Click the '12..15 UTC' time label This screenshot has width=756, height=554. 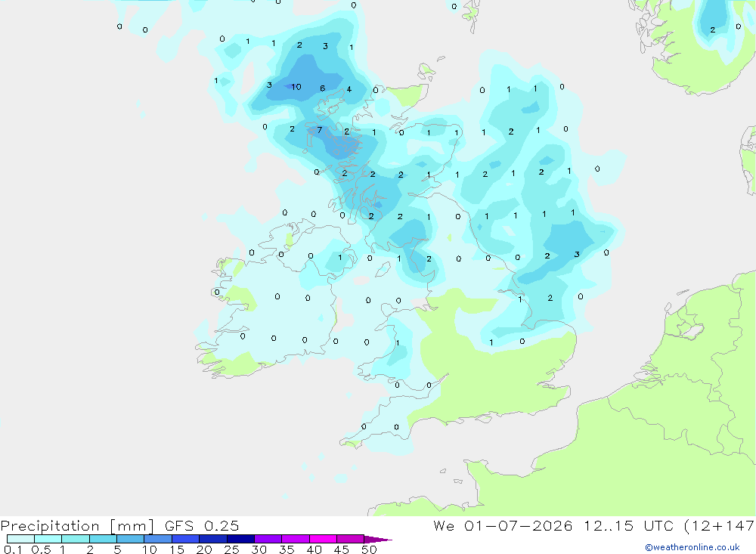point(627,525)
